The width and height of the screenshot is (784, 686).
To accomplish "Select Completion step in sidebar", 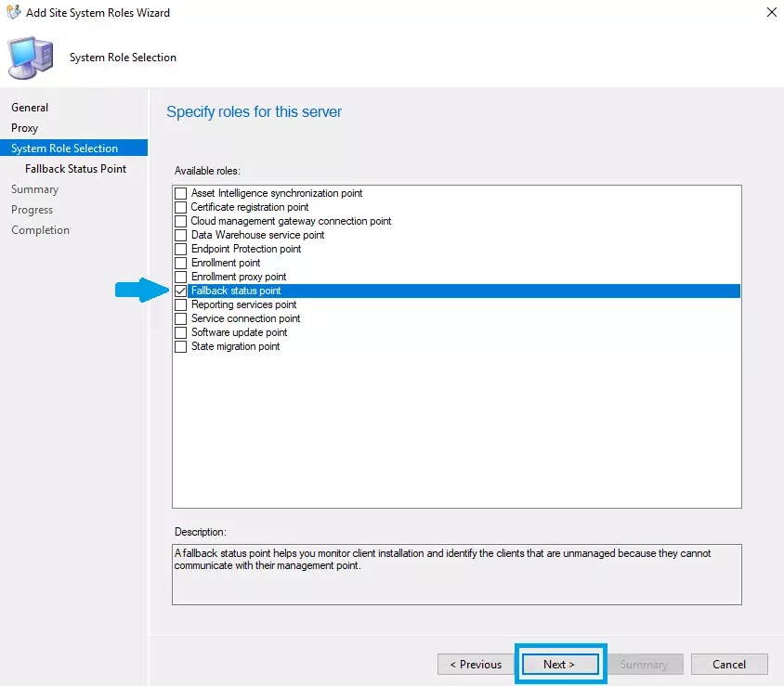I will (x=40, y=230).
